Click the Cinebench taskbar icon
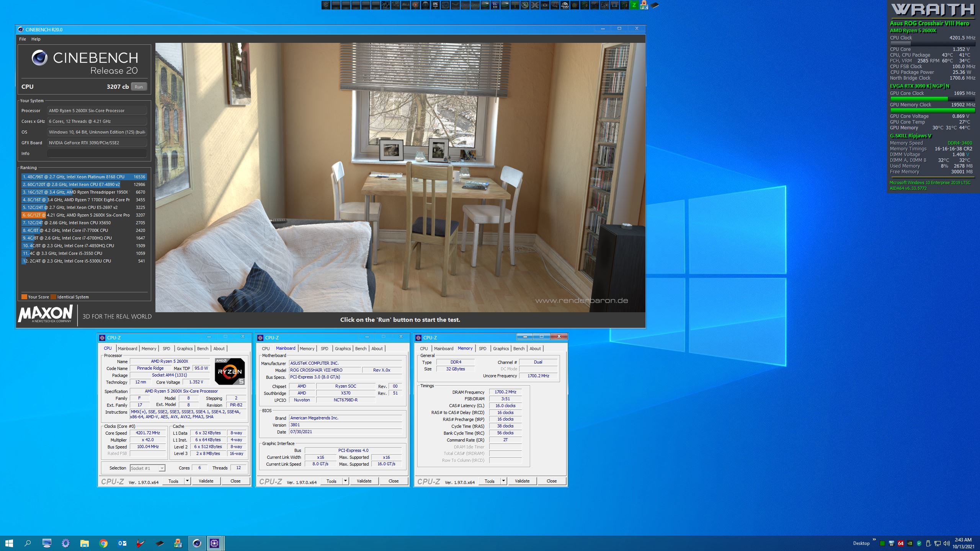Image resolution: width=980 pixels, height=551 pixels. click(x=197, y=543)
